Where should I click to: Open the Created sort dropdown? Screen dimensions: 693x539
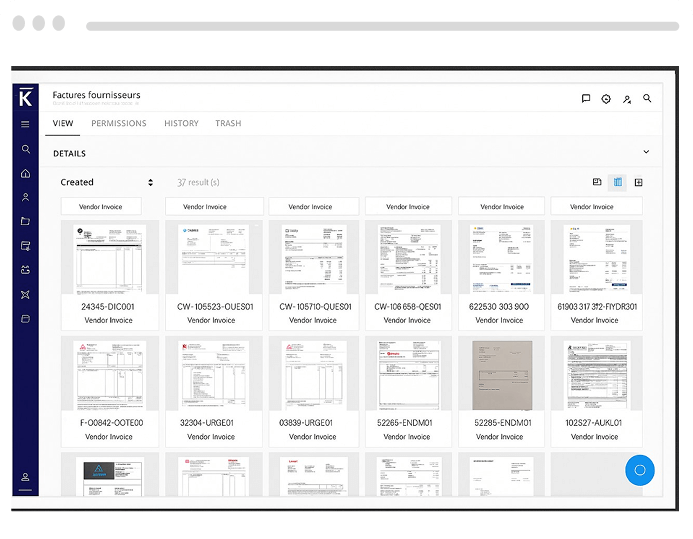(x=107, y=182)
